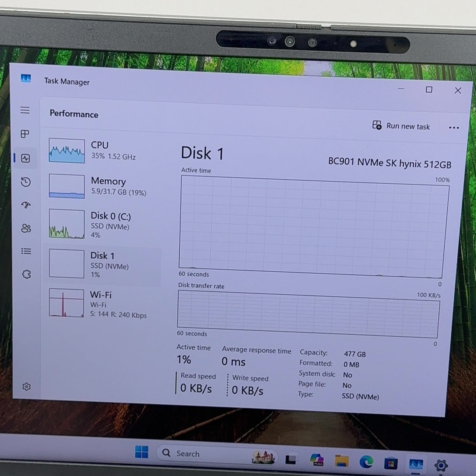Click the Disk transfer rate graph

[308, 315]
